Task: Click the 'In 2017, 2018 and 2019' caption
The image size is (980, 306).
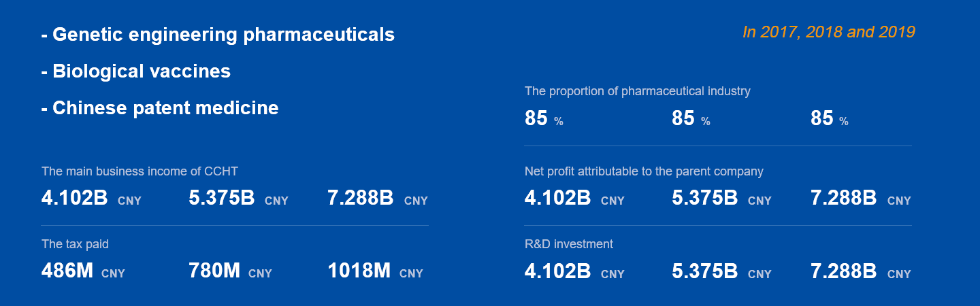Action: point(829,32)
